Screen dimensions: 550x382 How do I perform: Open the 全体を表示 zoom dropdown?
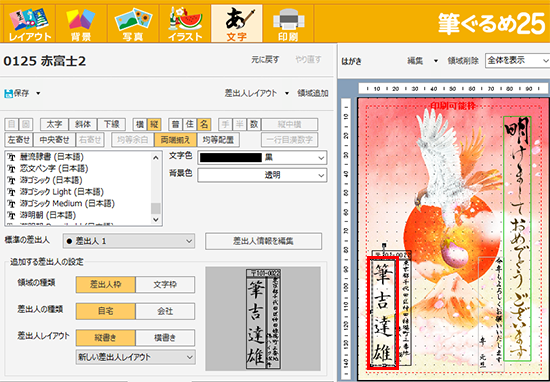tap(517, 61)
